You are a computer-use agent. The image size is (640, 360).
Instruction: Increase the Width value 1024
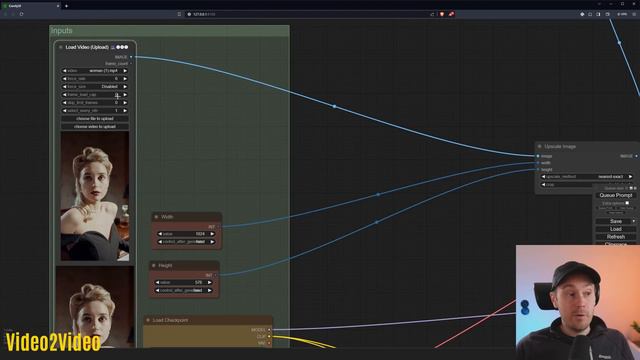tap(212, 234)
